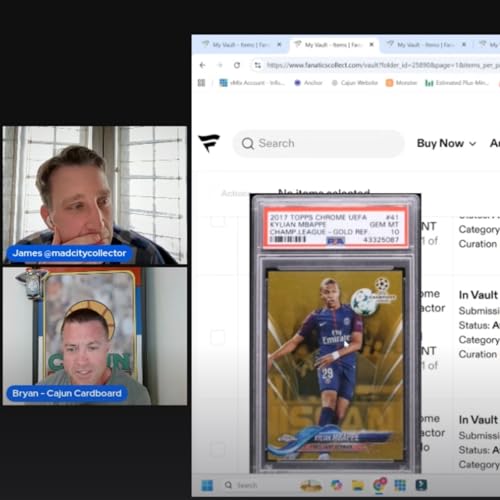This screenshot has height=500, width=500.
Task: Click the "James @madcitycollector" name label
Action: (69, 253)
